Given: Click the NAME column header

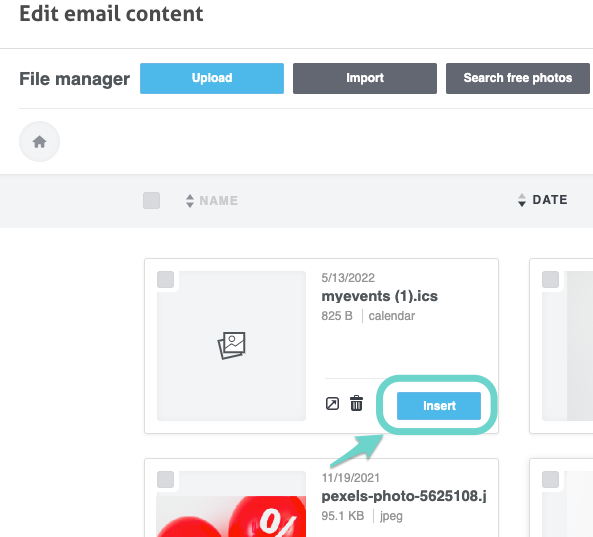Looking at the screenshot, I should point(219,200).
